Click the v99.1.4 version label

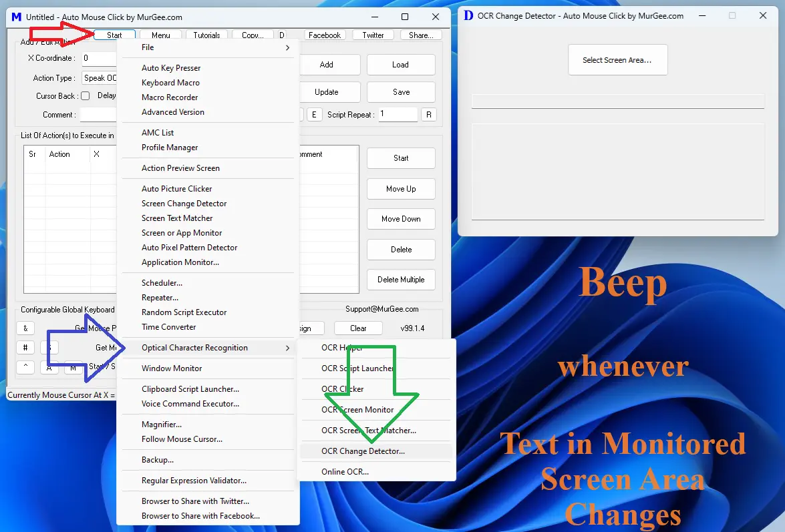(x=412, y=328)
